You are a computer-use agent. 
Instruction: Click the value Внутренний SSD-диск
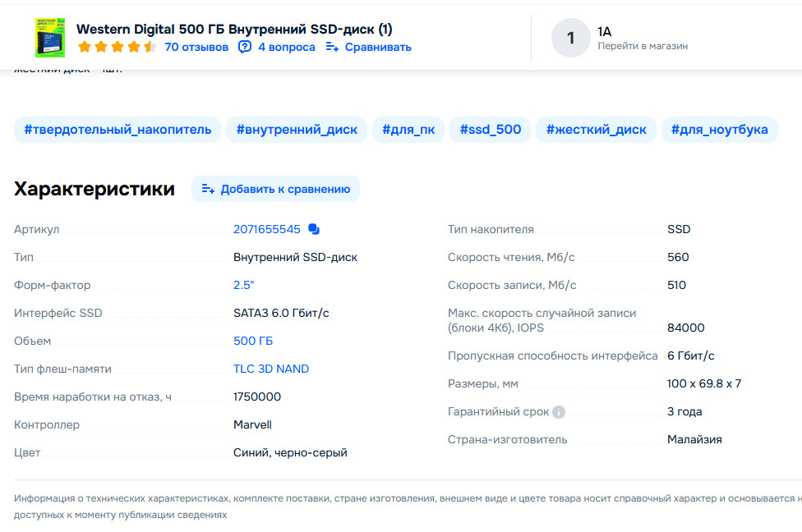click(x=295, y=258)
